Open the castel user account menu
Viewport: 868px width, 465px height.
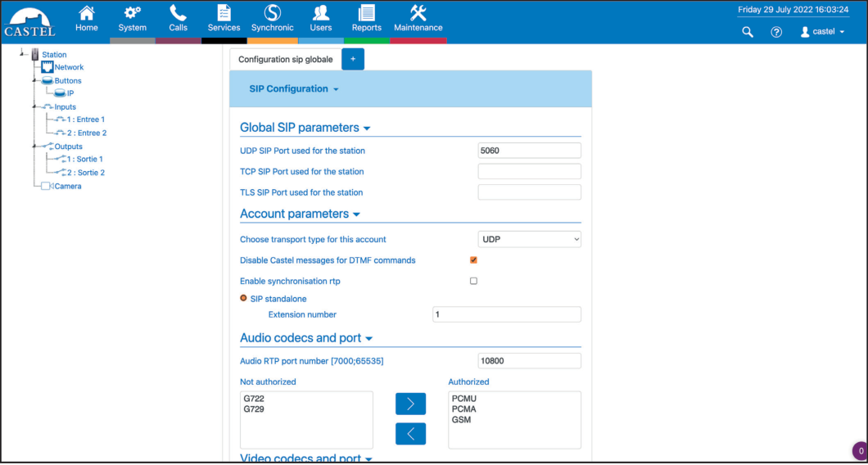(x=822, y=32)
